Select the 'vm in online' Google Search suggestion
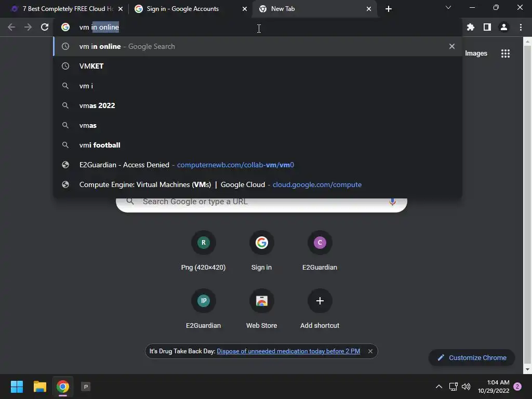Image resolution: width=532 pixels, height=399 pixels. [x=258, y=46]
